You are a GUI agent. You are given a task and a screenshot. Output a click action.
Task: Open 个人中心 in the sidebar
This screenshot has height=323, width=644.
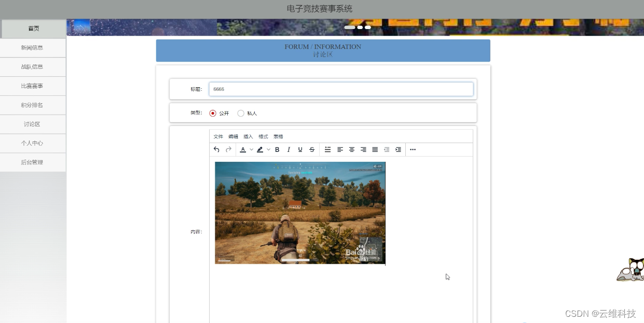33,144
